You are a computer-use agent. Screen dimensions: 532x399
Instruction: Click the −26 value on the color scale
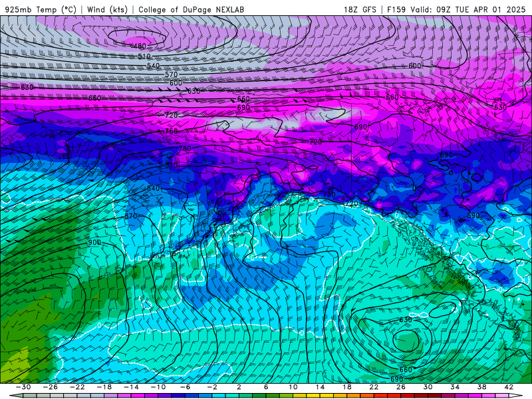tap(51, 387)
